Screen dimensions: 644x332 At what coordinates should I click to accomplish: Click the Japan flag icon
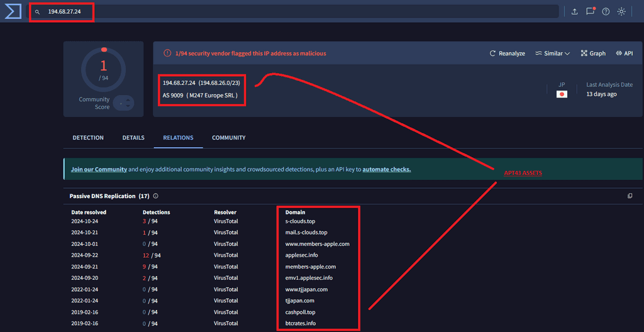562,94
